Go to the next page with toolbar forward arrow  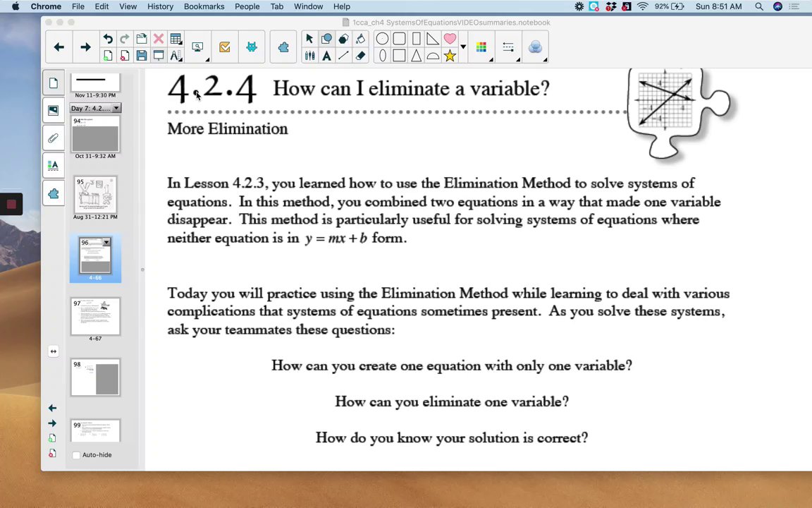click(85, 47)
